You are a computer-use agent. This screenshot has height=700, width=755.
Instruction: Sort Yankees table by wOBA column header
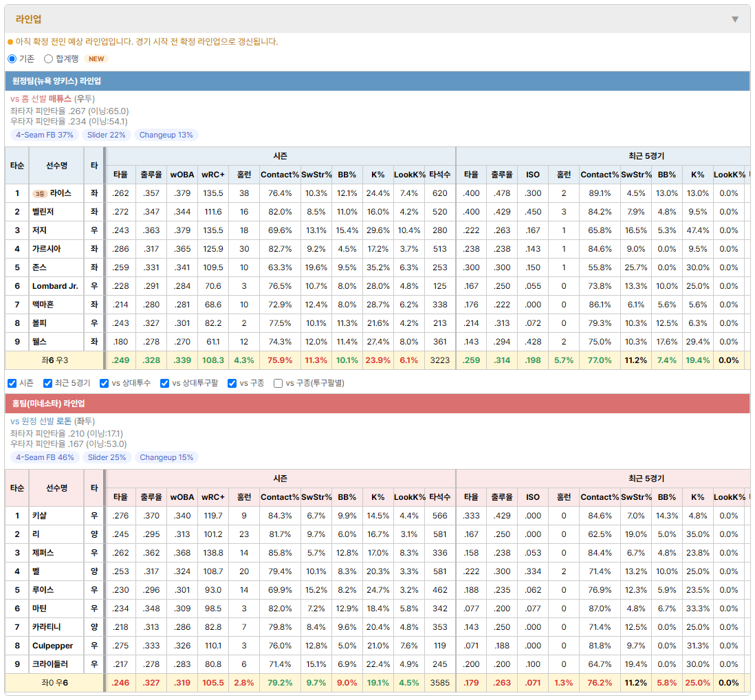182,175
